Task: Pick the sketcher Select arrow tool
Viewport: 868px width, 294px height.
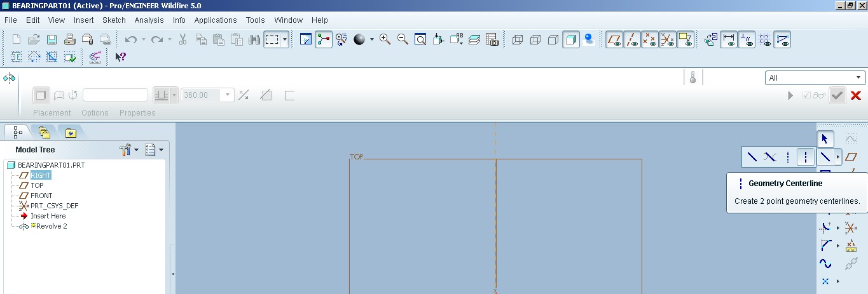Action: point(825,138)
